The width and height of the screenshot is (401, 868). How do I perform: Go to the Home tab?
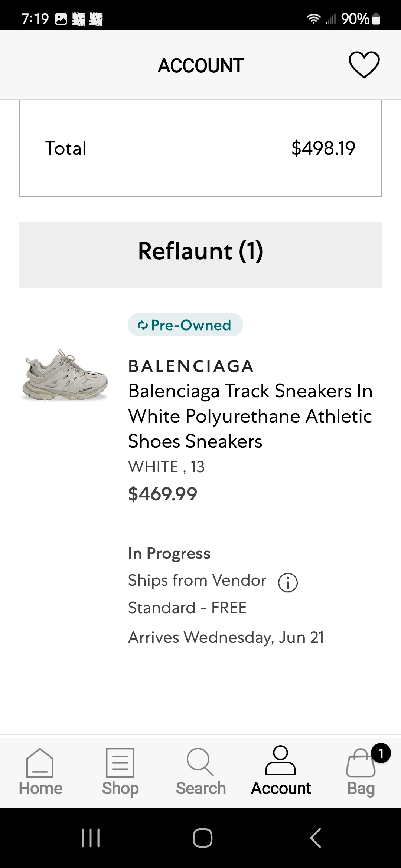click(x=40, y=772)
